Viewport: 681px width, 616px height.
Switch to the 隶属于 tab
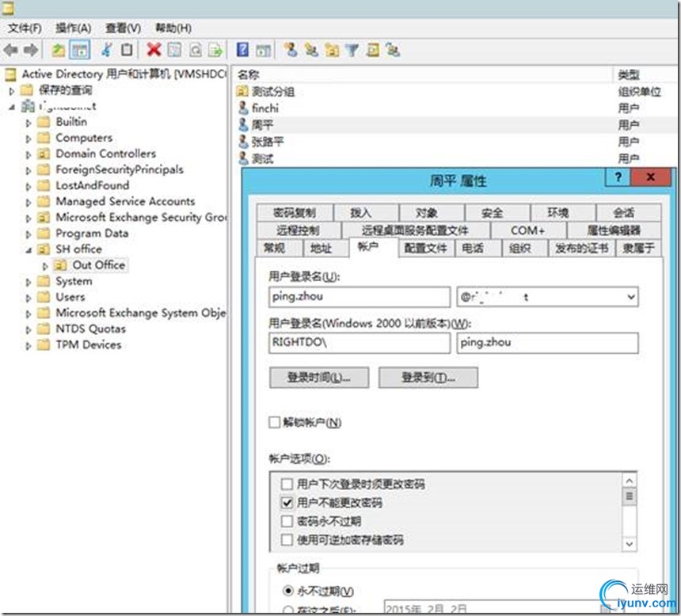point(638,248)
